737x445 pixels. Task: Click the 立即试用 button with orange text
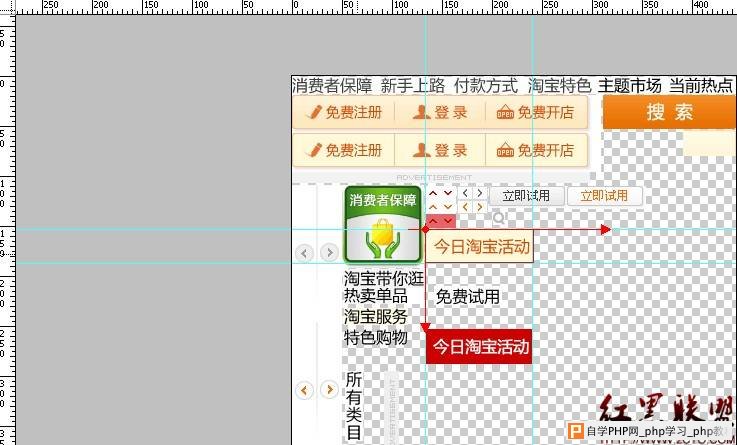click(604, 196)
